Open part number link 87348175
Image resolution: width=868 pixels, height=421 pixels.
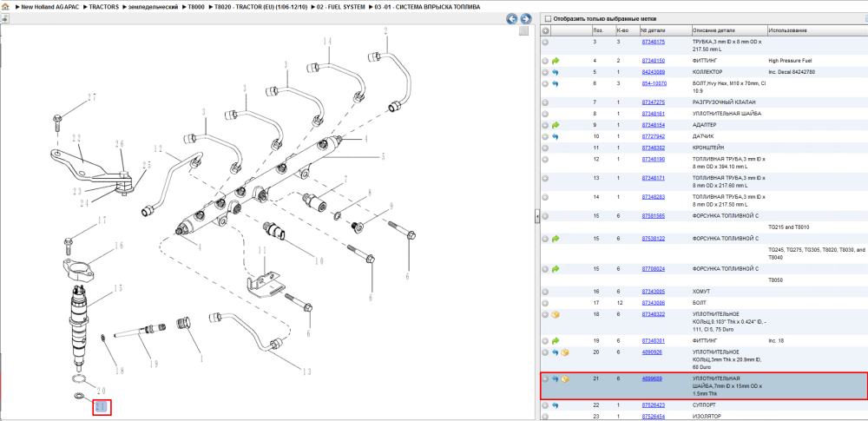tap(654, 42)
